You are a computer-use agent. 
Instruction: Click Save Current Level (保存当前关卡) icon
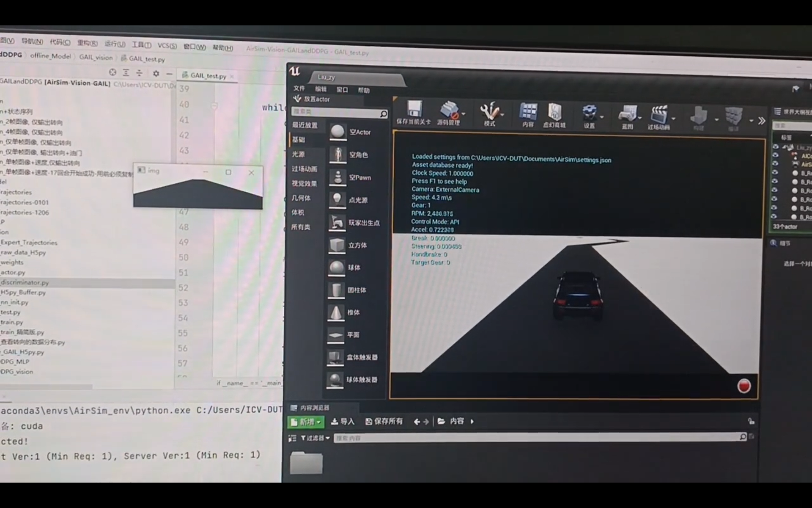[x=414, y=109]
